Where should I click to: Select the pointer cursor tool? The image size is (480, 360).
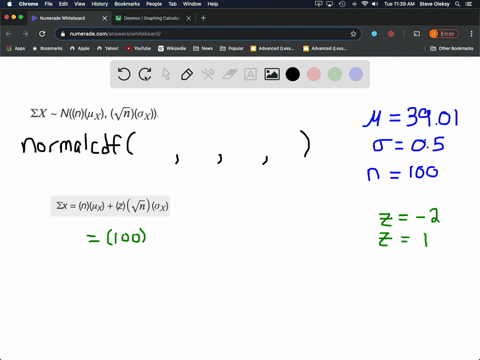pos(166,74)
